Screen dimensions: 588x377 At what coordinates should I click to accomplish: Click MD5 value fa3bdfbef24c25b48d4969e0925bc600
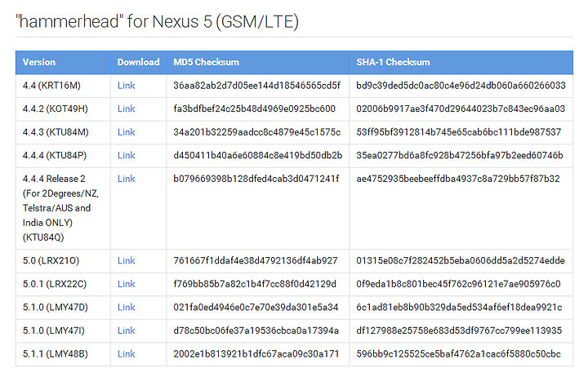click(x=254, y=109)
